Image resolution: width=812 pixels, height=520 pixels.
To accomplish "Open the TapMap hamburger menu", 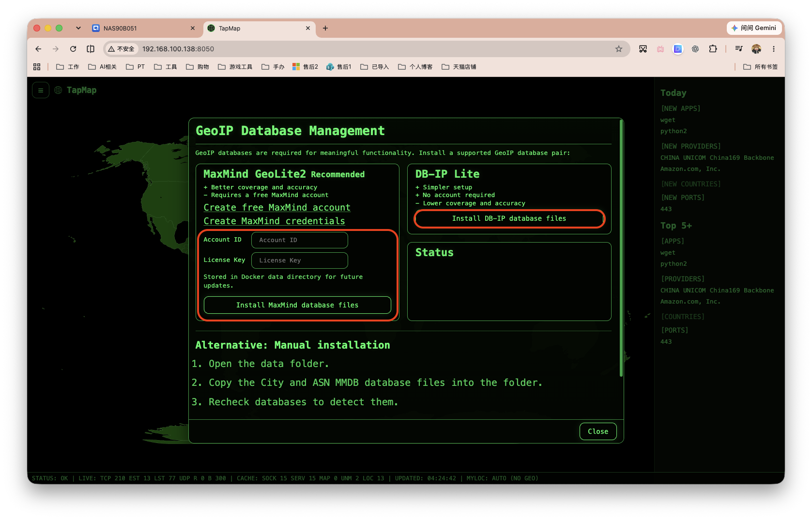I will coord(41,90).
